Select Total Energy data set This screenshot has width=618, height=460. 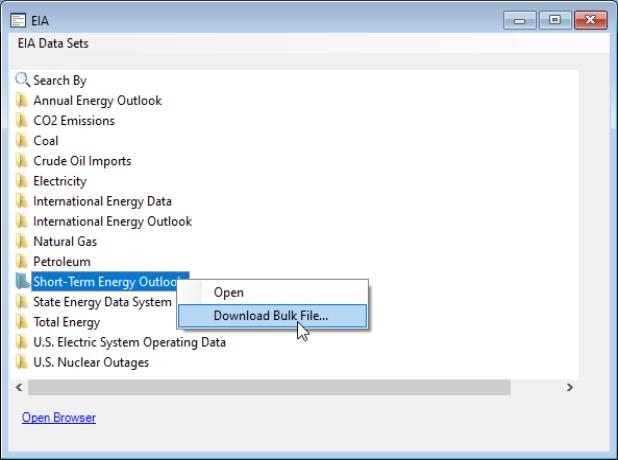tap(66, 322)
